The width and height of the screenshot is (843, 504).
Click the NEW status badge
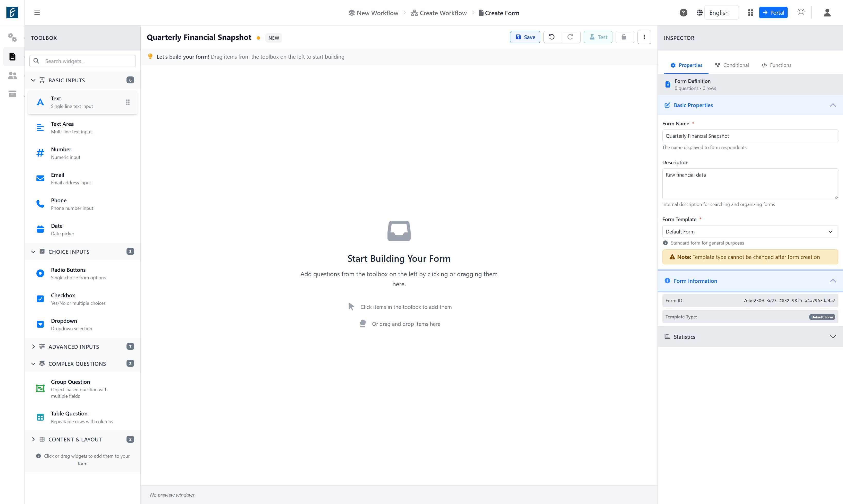(x=274, y=38)
